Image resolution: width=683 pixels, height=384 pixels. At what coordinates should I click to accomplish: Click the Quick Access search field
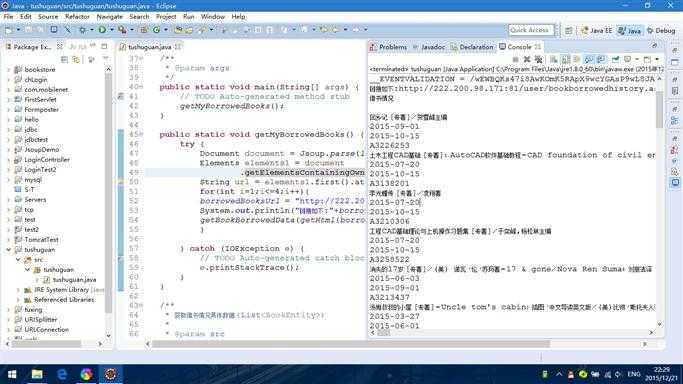click(x=531, y=30)
